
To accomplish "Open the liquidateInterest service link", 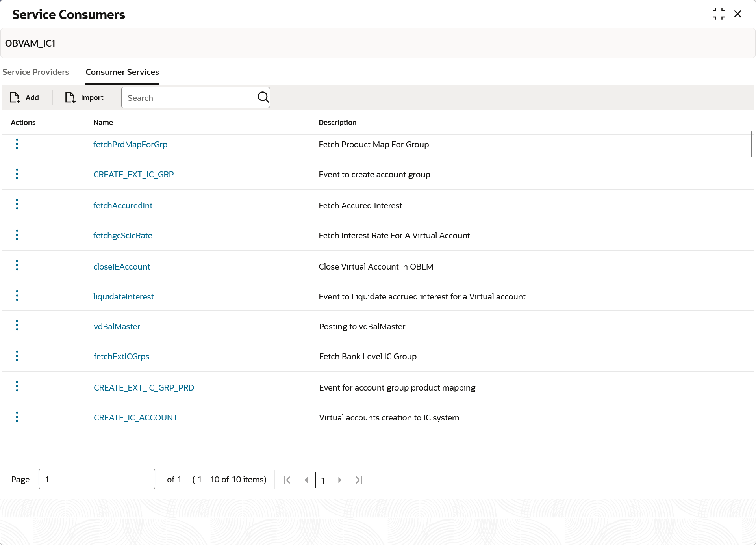I will pyautogui.click(x=123, y=297).
